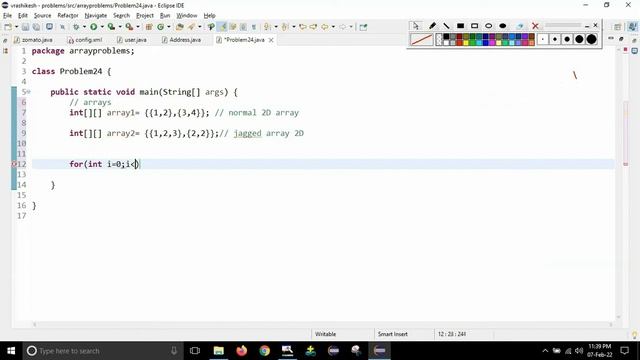Open Task View on taskbar
The width and height of the screenshot is (640, 360).
point(195,351)
